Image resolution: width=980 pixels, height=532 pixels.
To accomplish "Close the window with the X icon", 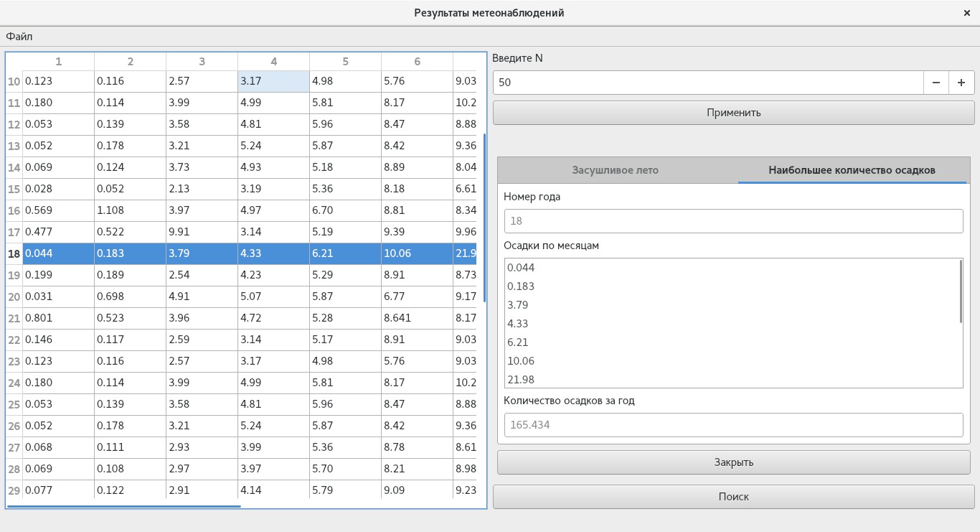I will (x=967, y=13).
